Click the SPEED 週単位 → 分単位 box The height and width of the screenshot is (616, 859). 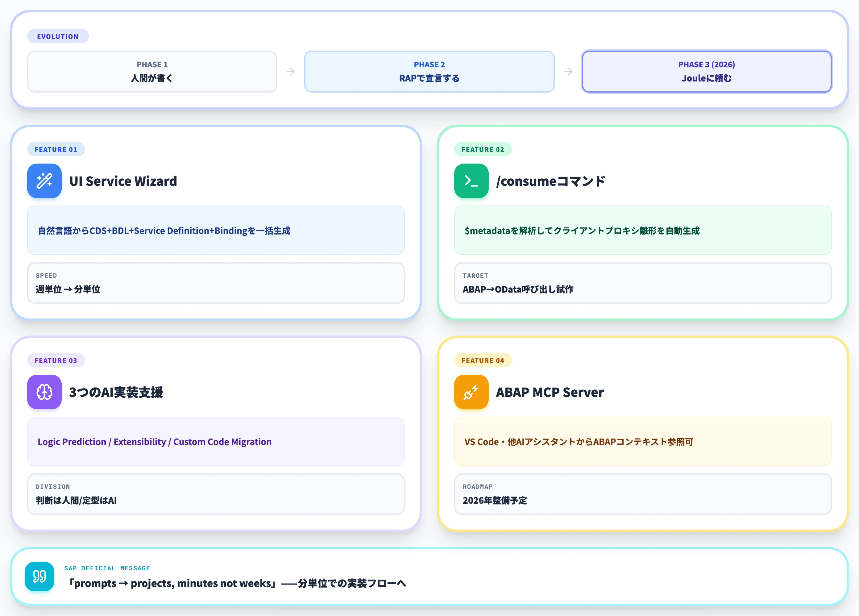(216, 283)
